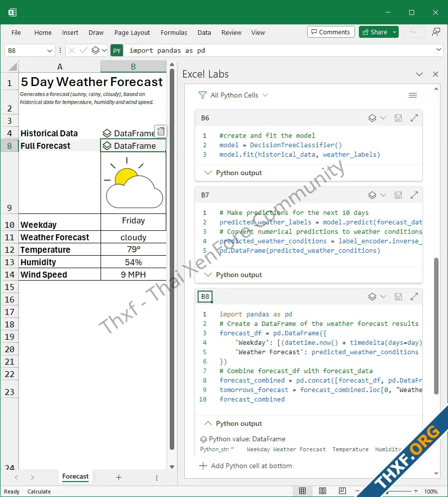Switch to Page Layout view in status bar
This screenshot has height=497, width=448.
point(323,491)
